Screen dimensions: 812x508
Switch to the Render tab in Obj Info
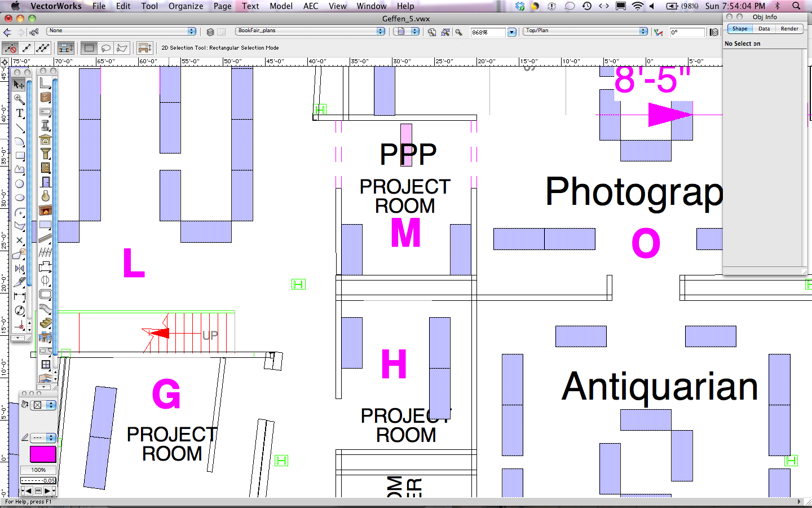[789, 29]
